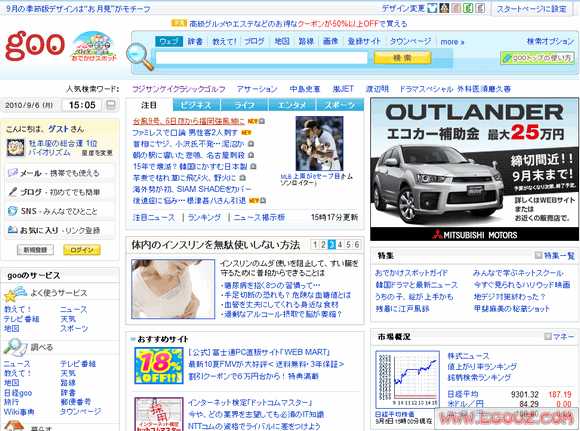This screenshot has height=431, width=580.
Task: Click the マネー icon in 市場概況
Action: pos(548,336)
